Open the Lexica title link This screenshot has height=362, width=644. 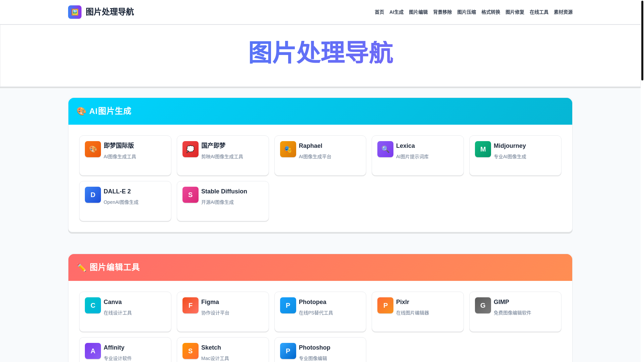[406, 146]
